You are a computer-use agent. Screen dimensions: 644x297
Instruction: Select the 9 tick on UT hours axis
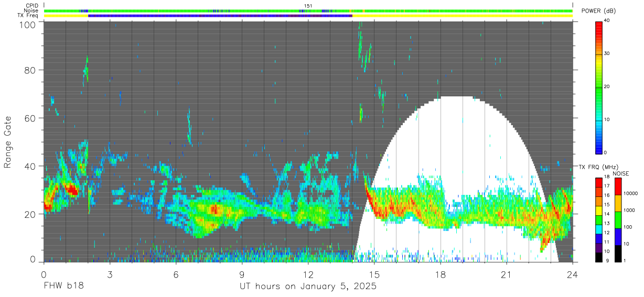[x=242, y=274]
